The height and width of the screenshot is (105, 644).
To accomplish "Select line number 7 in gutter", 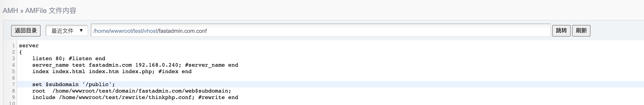I will [x=13, y=84].
